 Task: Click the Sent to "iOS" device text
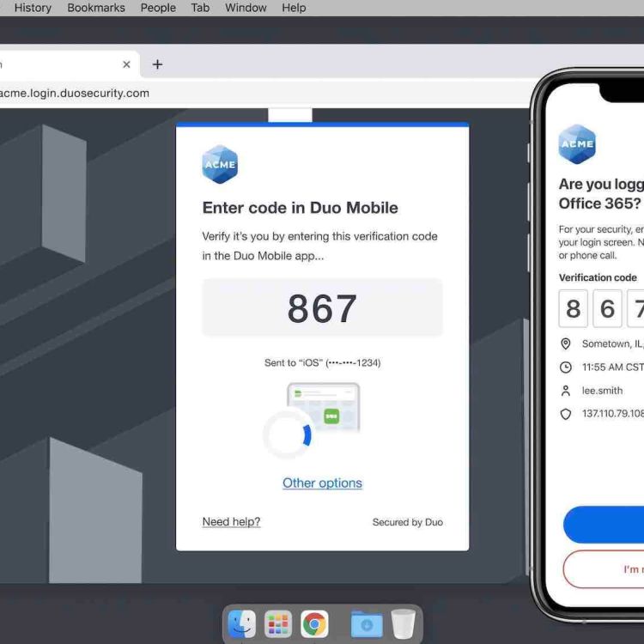[x=322, y=362]
